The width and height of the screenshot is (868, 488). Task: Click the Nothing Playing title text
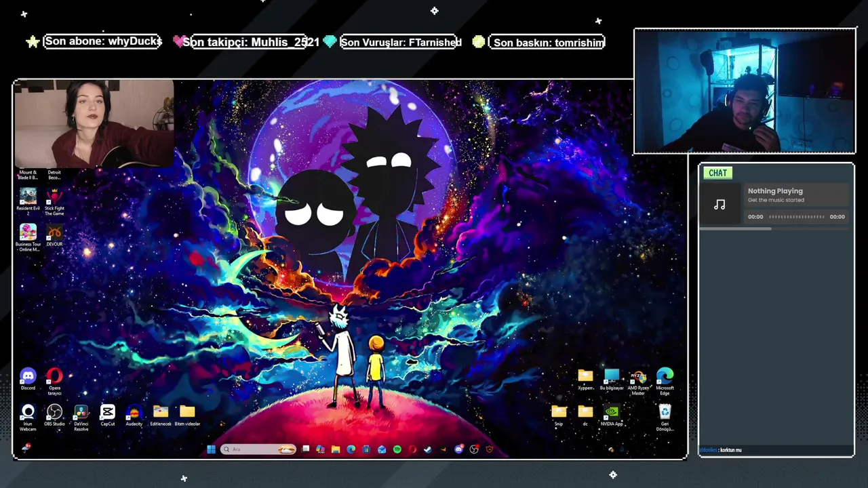775,191
